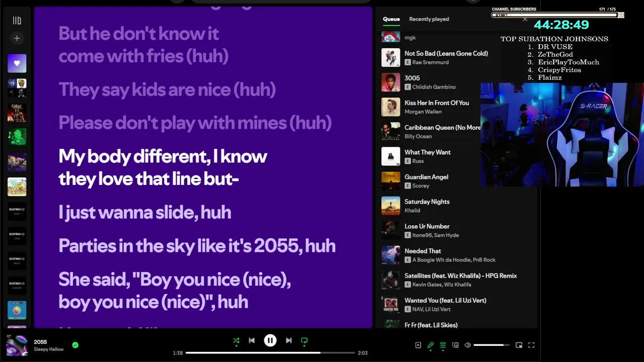Click What They Want cover art in queue
The height and width of the screenshot is (362, 644).
[391, 156]
